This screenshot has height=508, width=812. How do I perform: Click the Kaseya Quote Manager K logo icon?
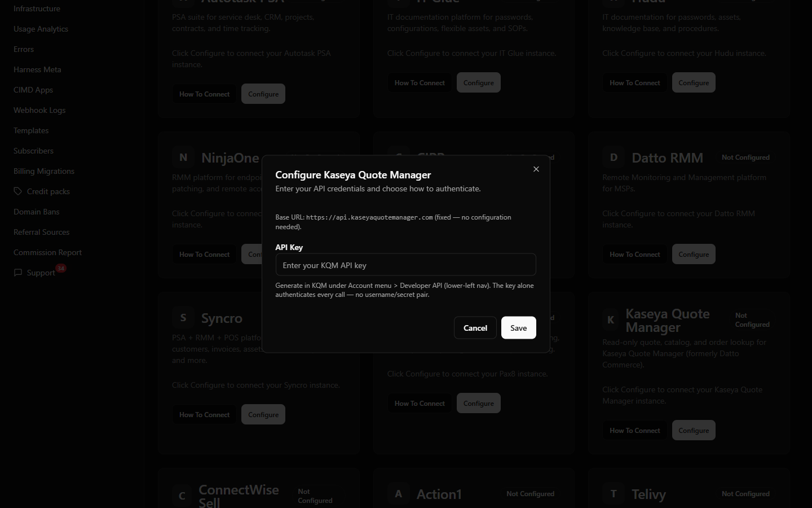coord(611,320)
